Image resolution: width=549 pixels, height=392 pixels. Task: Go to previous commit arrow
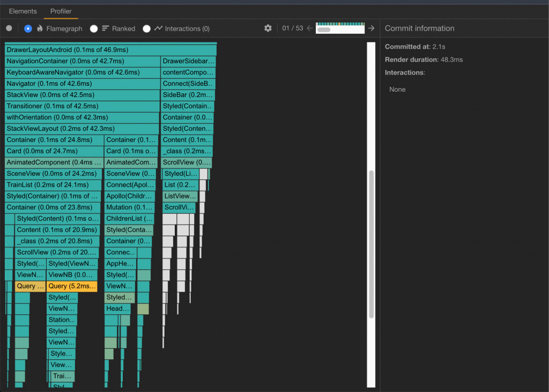(x=309, y=28)
